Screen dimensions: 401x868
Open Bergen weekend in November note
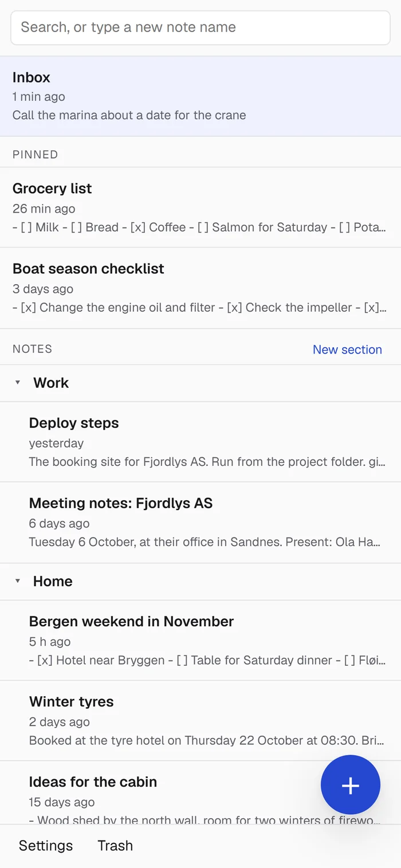(200, 641)
